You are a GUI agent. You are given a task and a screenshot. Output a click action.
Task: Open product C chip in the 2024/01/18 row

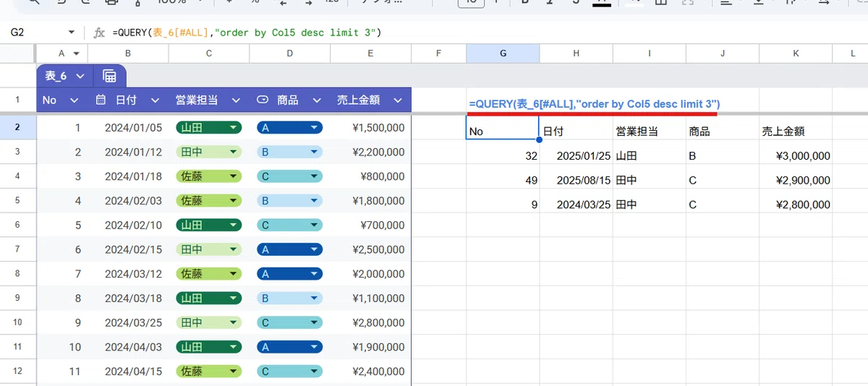(x=289, y=176)
